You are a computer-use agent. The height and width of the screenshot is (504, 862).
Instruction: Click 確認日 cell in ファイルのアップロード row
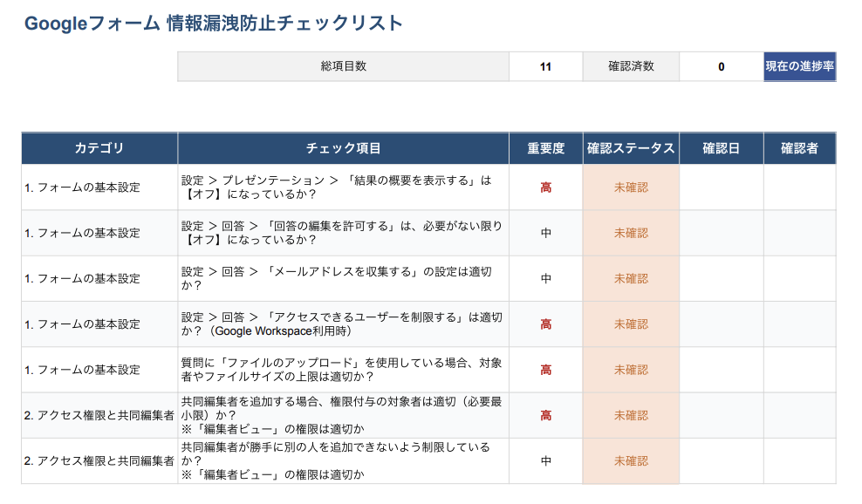[x=722, y=370]
